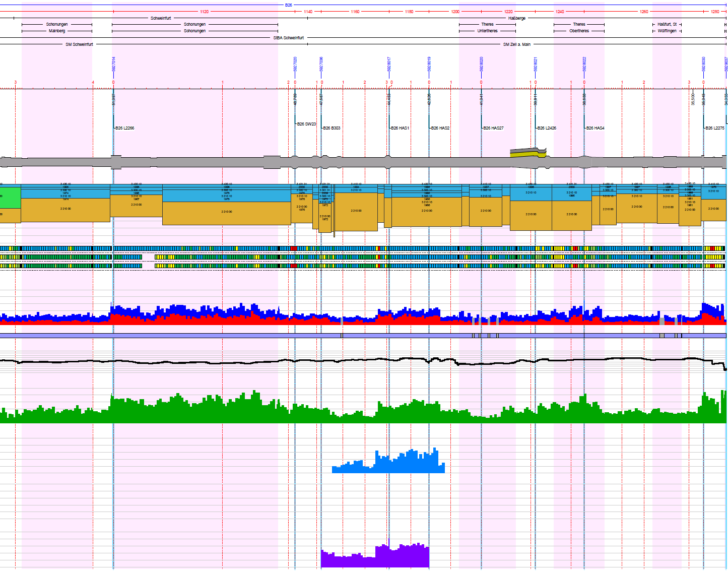728x573 pixels.
Task: Select network node 5928019 marker
Action: click(x=429, y=65)
